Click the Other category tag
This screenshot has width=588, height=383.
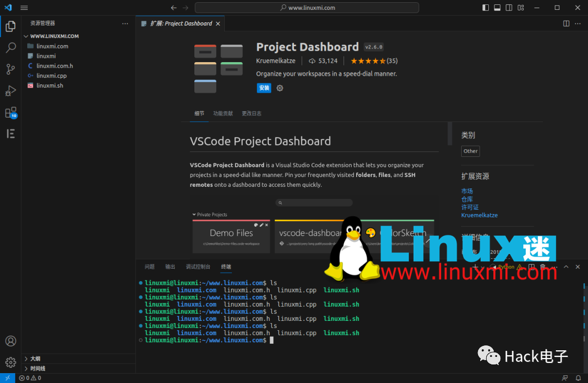point(470,151)
